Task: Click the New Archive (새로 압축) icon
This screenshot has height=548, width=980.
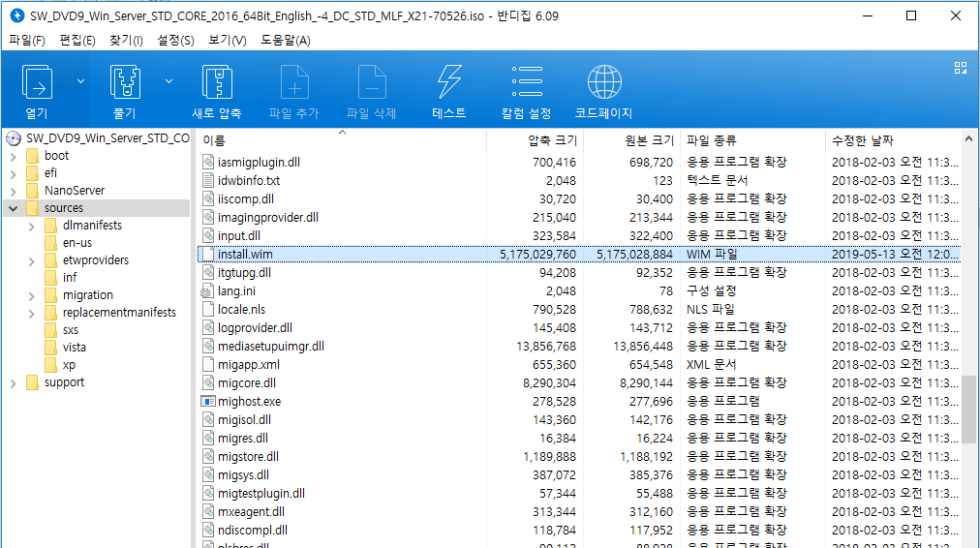Action: pyautogui.click(x=217, y=82)
